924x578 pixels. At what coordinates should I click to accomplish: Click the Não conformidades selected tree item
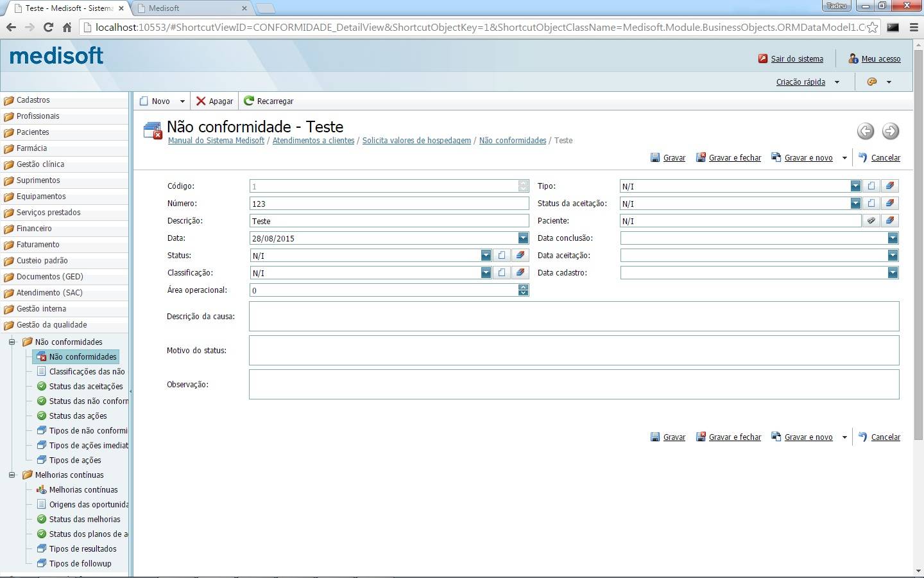[76, 357]
